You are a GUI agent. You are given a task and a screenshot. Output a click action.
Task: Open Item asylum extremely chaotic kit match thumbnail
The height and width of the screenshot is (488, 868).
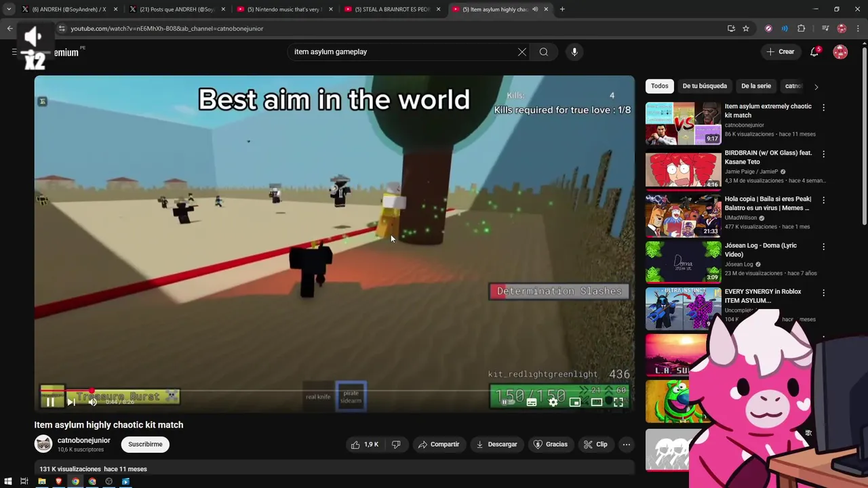click(x=683, y=123)
